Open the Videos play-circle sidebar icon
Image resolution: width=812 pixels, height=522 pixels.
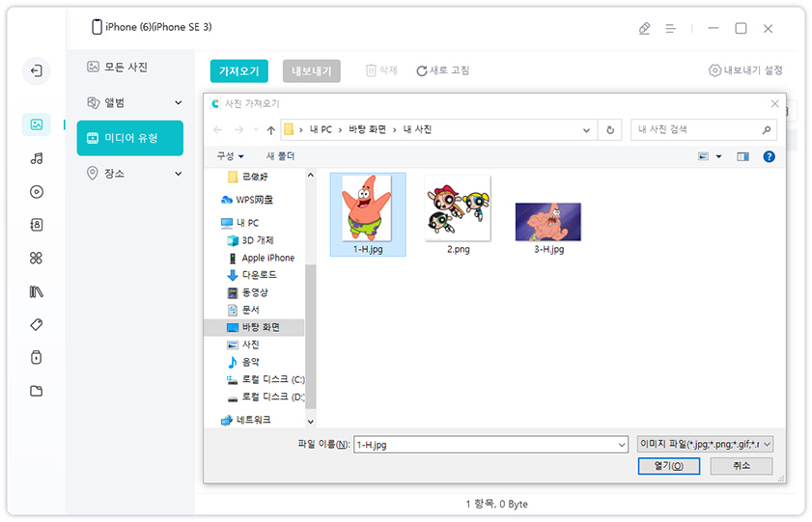[x=37, y=192]
